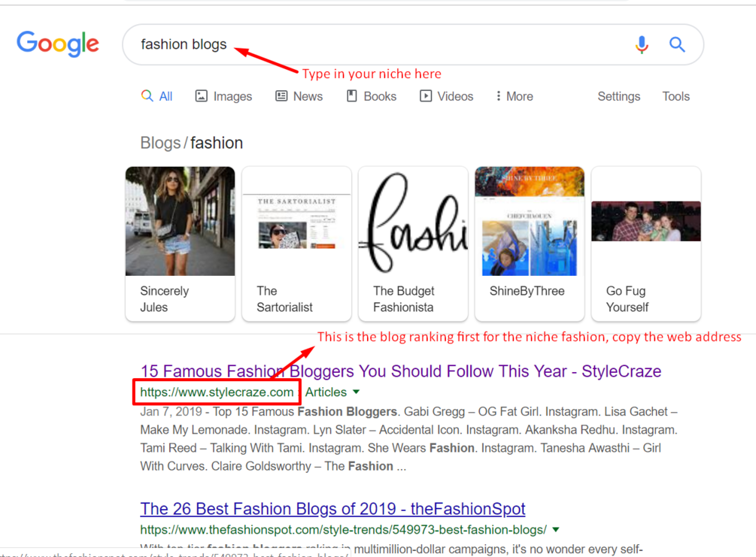Viewport: 756px width, 557px height.
Task: Expand the More search options menu
Action: pos(515,96)
